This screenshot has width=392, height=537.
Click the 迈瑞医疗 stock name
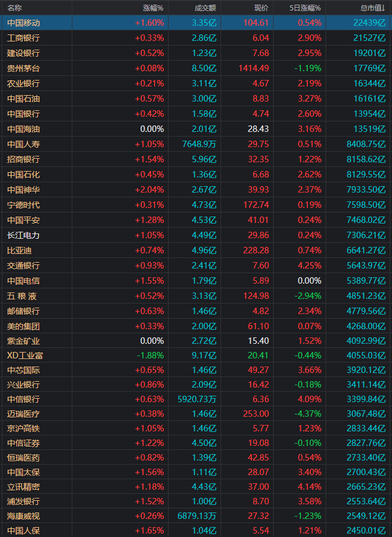[x=23, y=414]
